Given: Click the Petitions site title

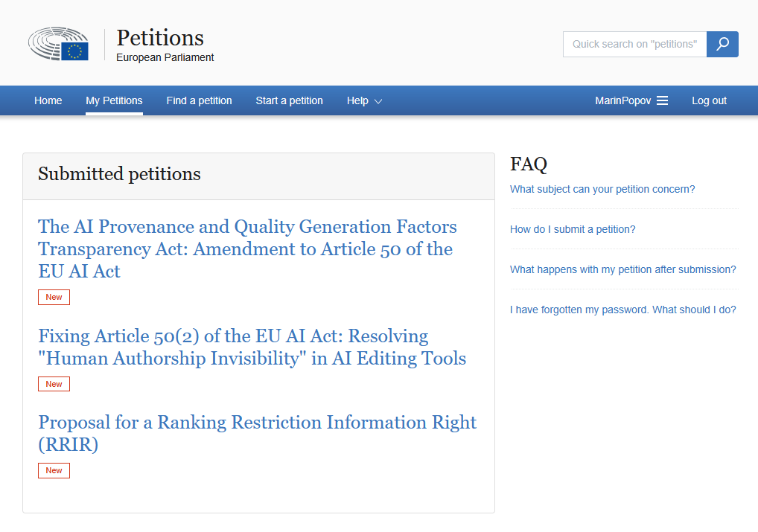Looking at the screenshot, I should pyautogui.click(x=160, y=38).
